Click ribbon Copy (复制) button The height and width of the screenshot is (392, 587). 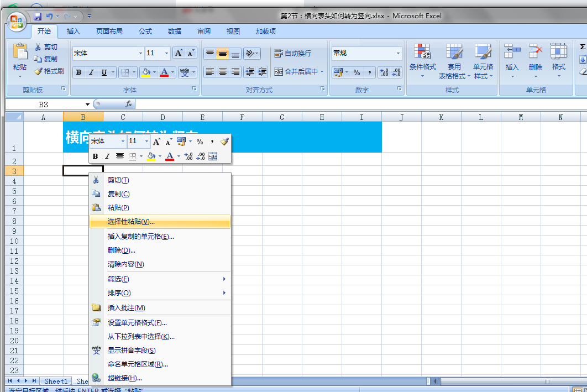point(46,59)
